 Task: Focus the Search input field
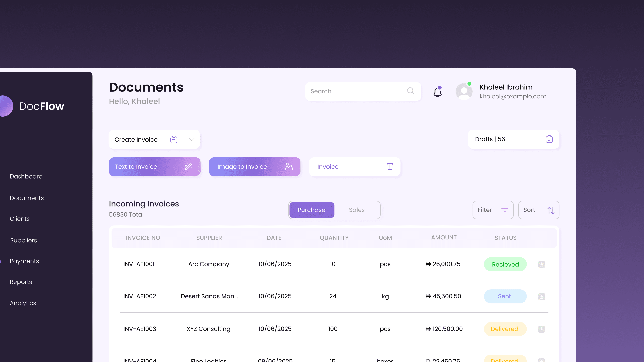(355, 91)
